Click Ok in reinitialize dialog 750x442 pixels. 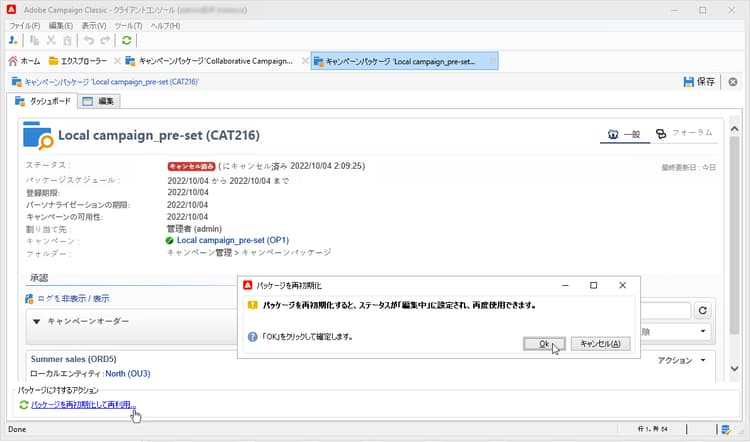click(544, 343)
